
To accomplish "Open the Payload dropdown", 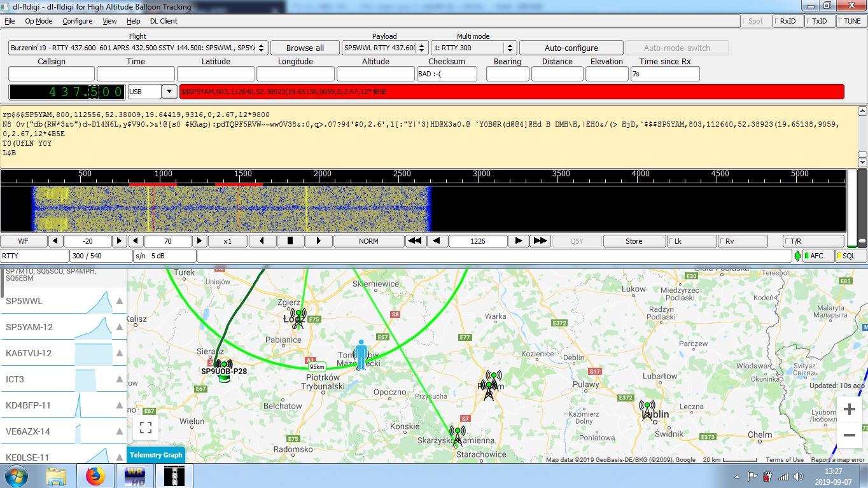I will click(422, 48).
